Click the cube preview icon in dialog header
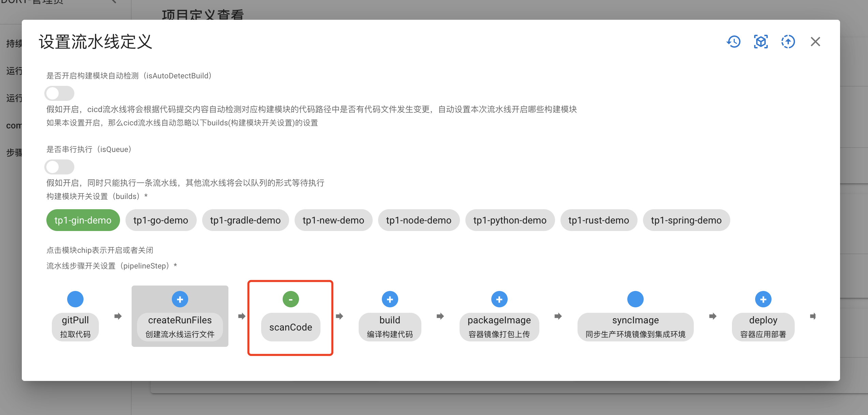This screenshot has height=415, width=868. pyautogui.click(x=761, y=41)
